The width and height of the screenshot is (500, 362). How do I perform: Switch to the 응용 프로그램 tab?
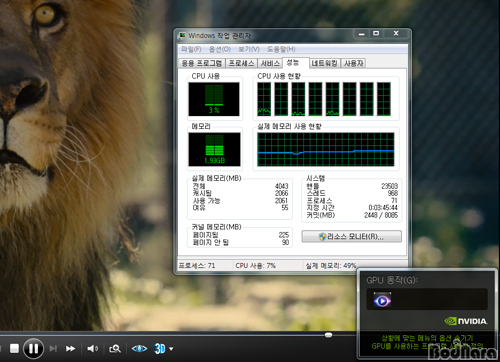(202, 63)
